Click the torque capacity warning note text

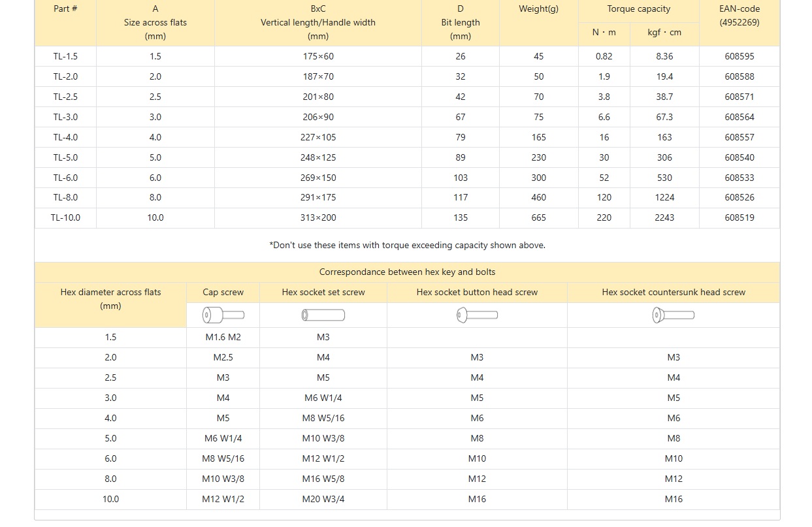coord(407,246)
